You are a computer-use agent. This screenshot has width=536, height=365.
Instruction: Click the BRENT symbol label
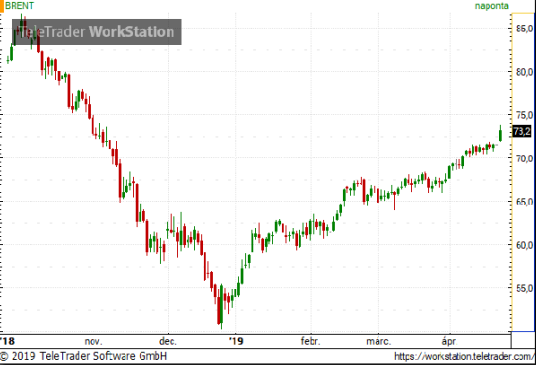coord(19,6)
